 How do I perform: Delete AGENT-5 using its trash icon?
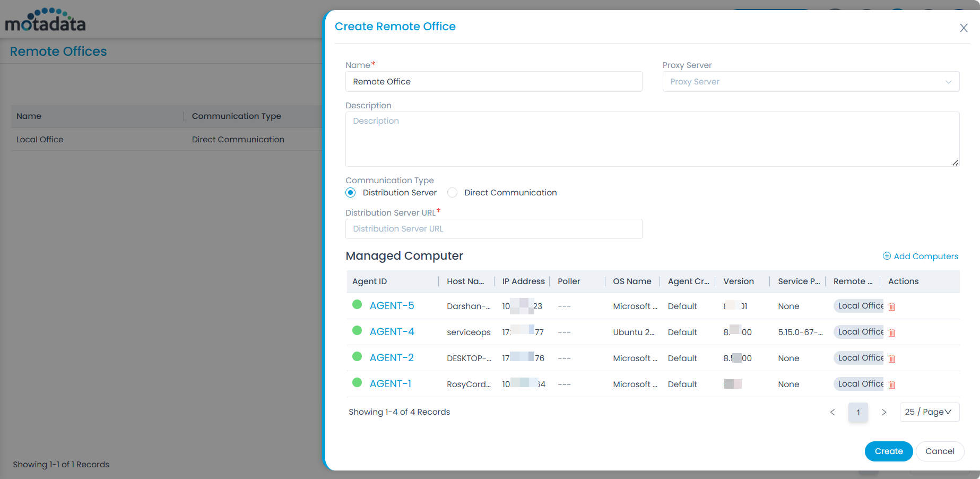pyautogui.click(x=891, y=306)
